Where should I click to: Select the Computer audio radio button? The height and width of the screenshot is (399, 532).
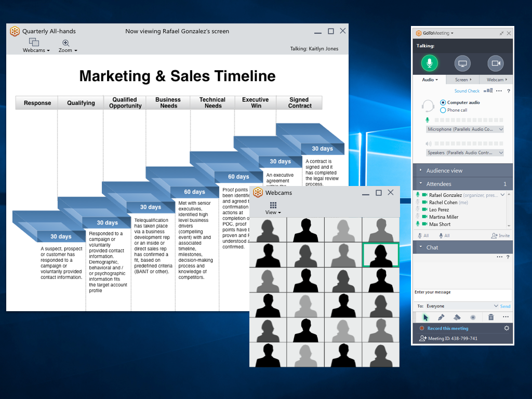(x=443, y=102)
